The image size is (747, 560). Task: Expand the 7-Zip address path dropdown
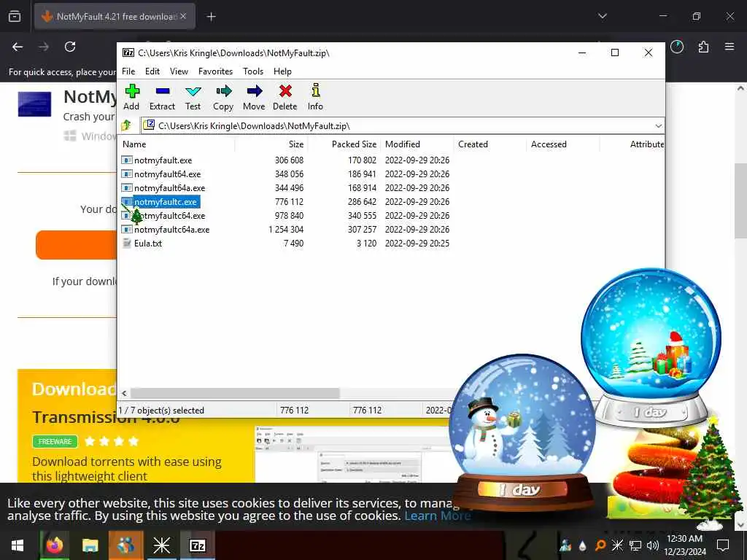coord(659,125)
